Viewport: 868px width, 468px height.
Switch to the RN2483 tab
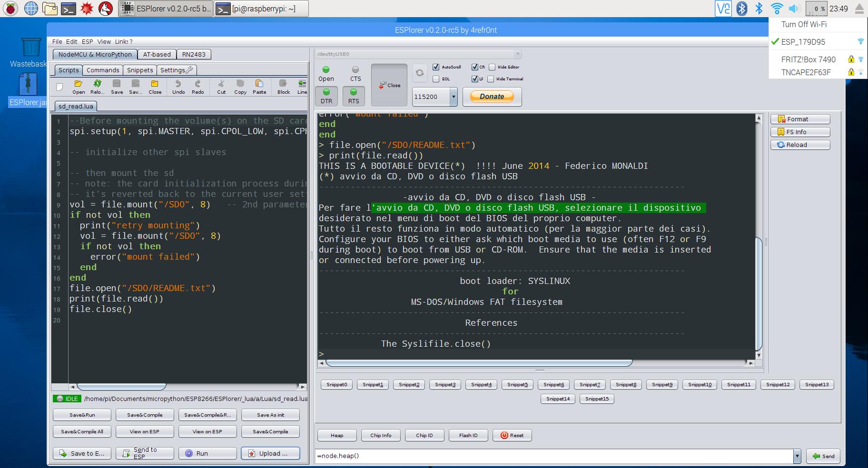[x=194, y=54]
